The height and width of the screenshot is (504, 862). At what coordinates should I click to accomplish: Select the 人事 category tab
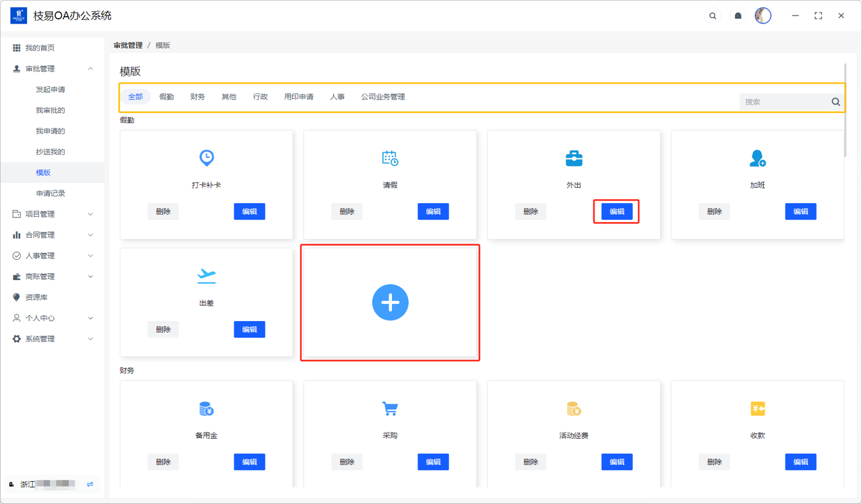coord(337,97)
